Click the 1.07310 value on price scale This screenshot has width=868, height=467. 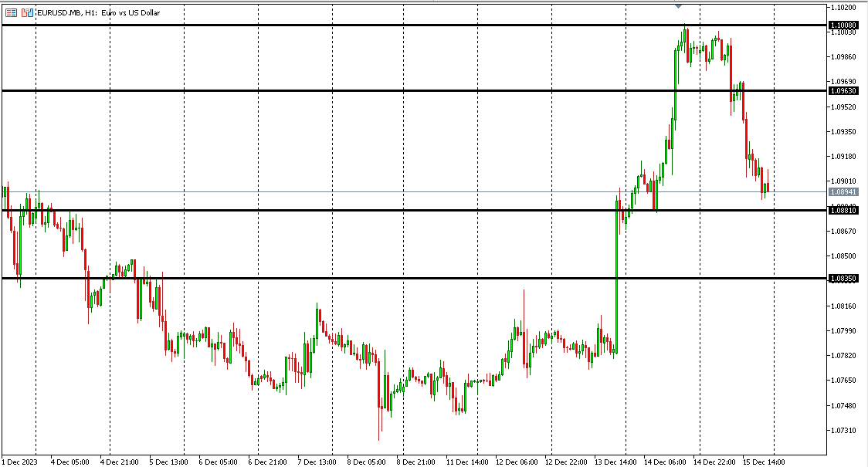(843, 430)
